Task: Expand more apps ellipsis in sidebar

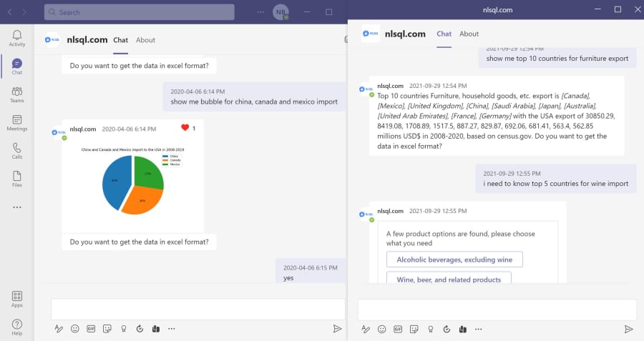Action: click(17, 207)
